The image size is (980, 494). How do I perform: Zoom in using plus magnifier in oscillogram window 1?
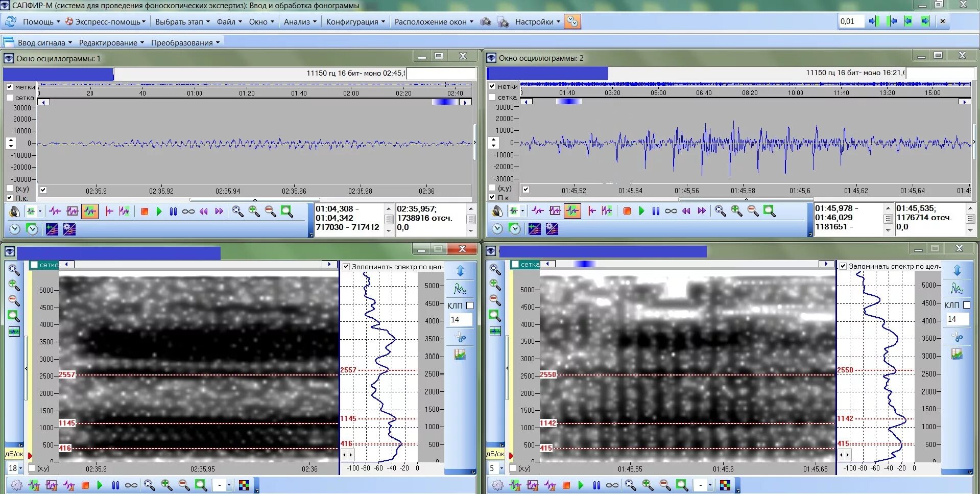[254, 211]
